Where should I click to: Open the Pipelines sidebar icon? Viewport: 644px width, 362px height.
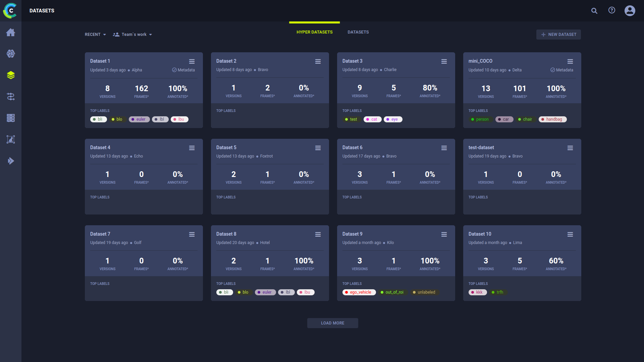click(11, 97)
